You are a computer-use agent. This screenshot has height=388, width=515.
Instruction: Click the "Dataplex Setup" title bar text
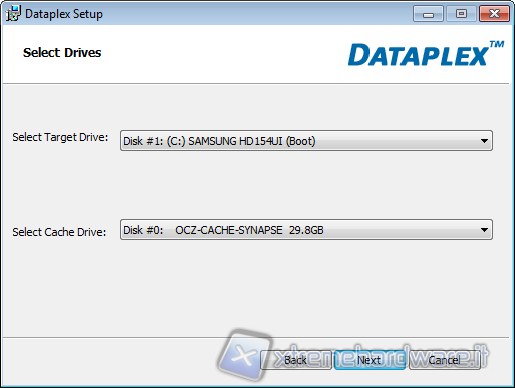[x=64, y=14]
